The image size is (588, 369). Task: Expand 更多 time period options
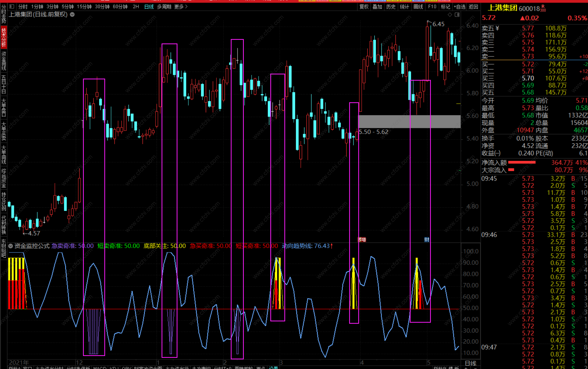[181, 7]
